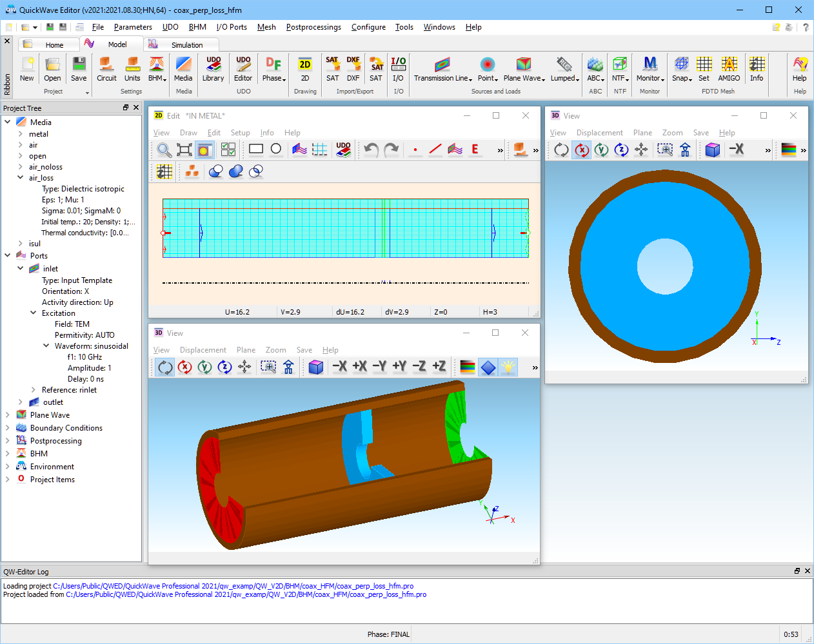Click the fit-to-window icon in 2D Edit window

click(184, 150)
